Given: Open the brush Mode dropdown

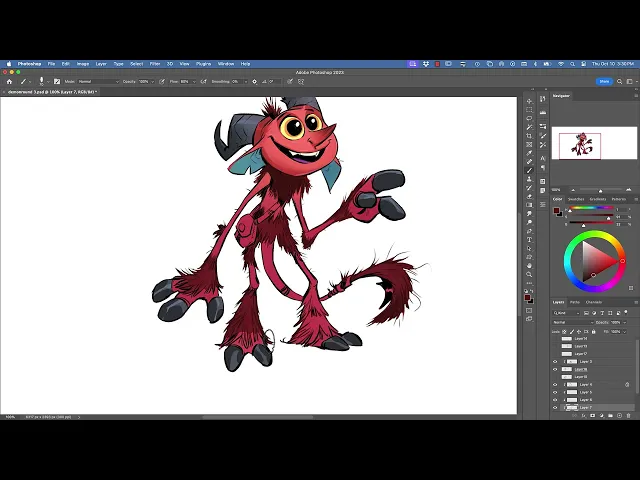Looking at the screenshot, I should click(x=98, y=82).
